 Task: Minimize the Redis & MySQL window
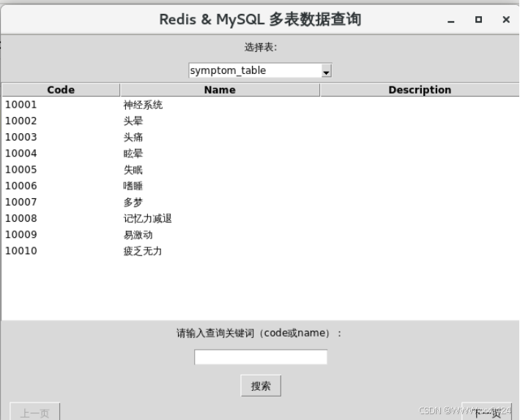coord(450,20)
